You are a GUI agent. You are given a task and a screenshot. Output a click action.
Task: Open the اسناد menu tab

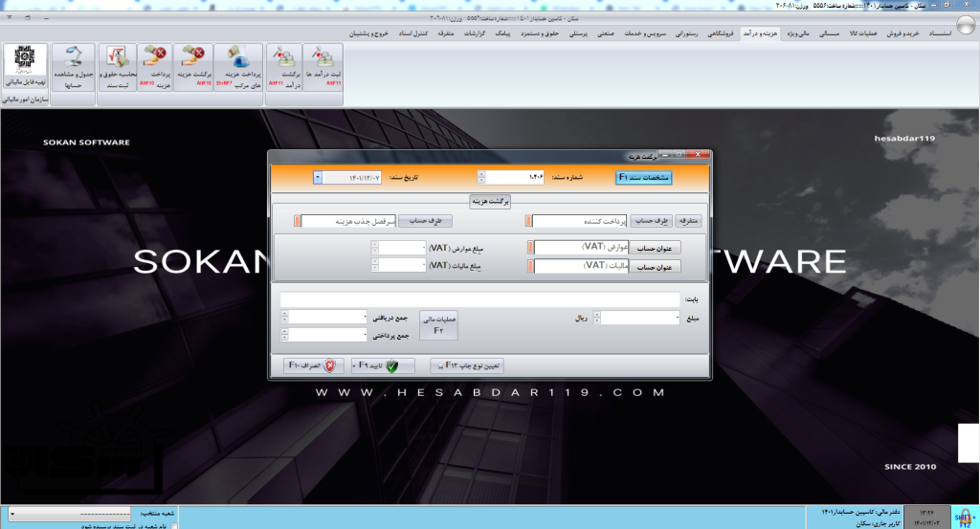coord(940,33)
